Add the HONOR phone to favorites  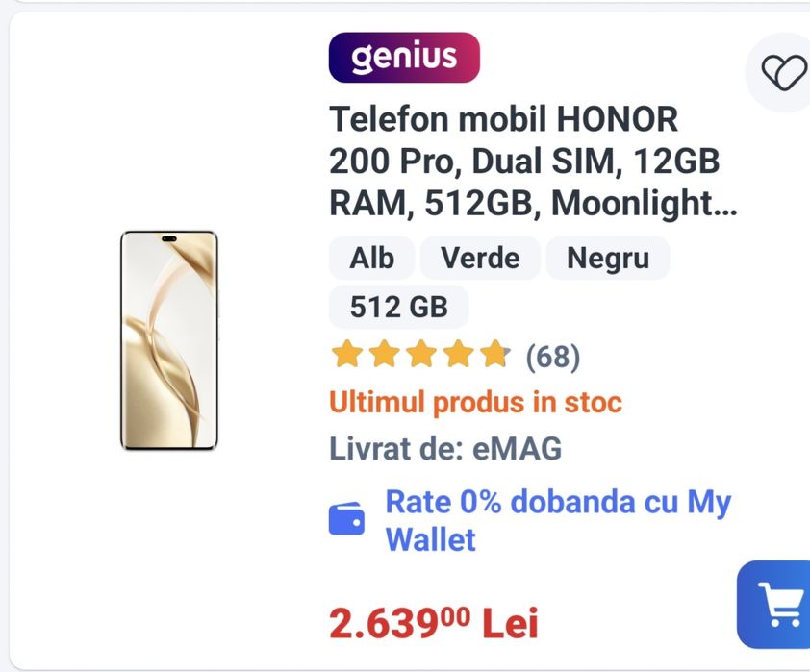pos(782,72)
